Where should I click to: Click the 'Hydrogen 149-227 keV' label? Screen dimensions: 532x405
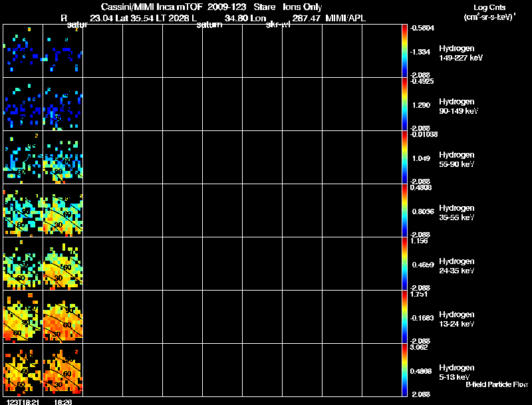[461, 53]
